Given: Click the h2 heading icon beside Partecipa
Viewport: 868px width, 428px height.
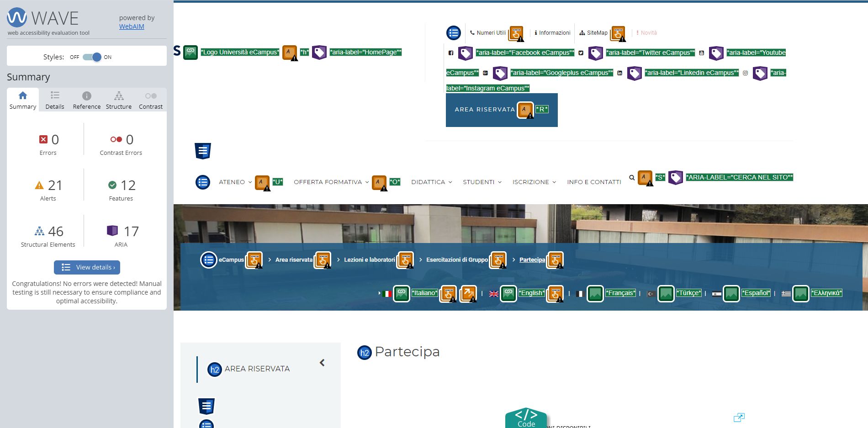Looking at the screenshot, I should point(364,352).
